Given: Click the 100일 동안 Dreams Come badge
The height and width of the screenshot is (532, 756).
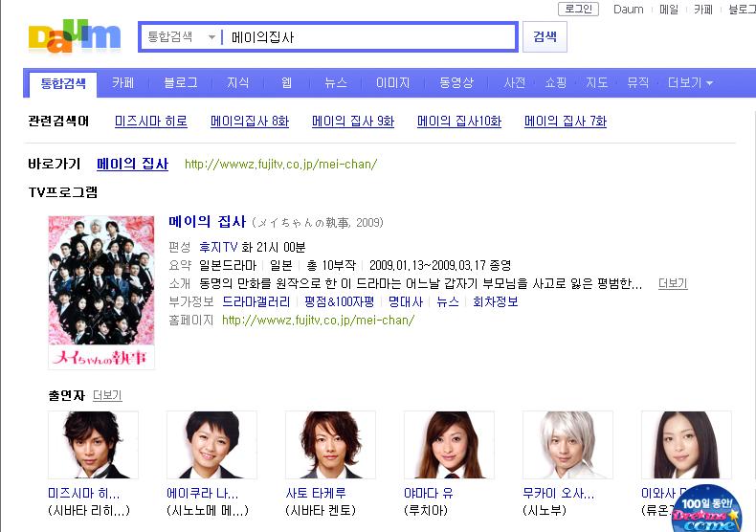Looking at the screenshot, I should (706, 509).
